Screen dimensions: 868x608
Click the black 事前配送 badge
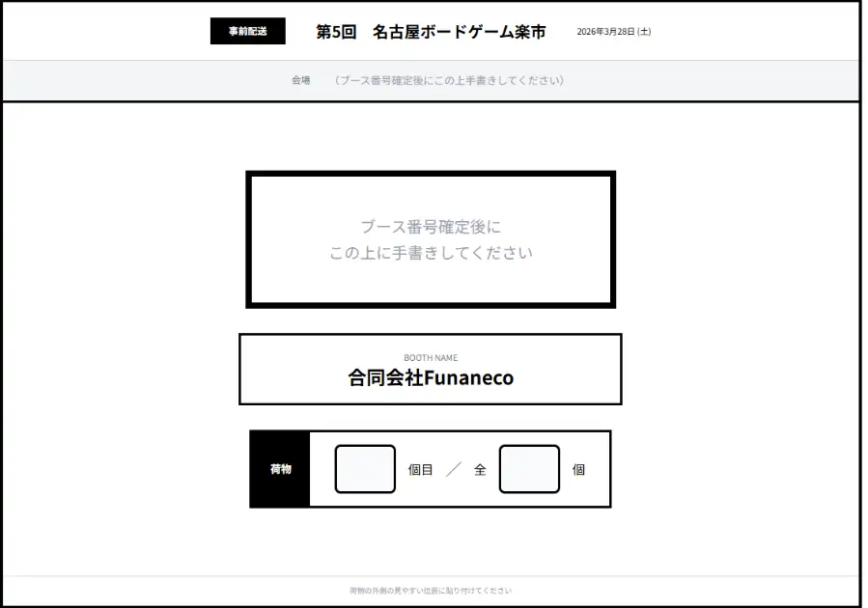click(248, 31)
